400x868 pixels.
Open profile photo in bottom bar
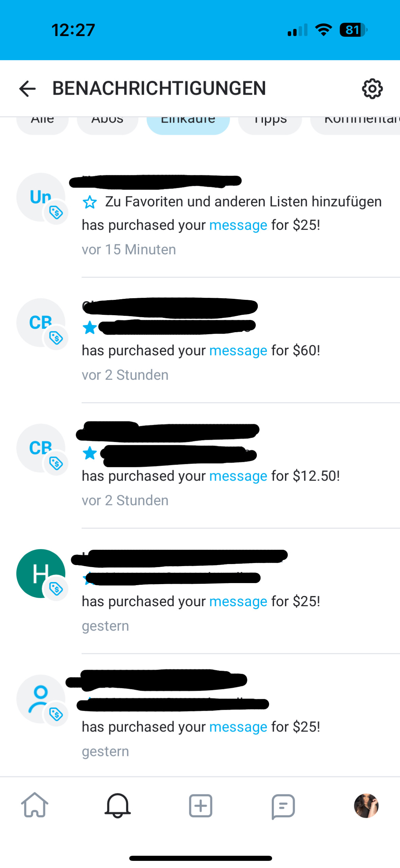[x=366, y=806]
